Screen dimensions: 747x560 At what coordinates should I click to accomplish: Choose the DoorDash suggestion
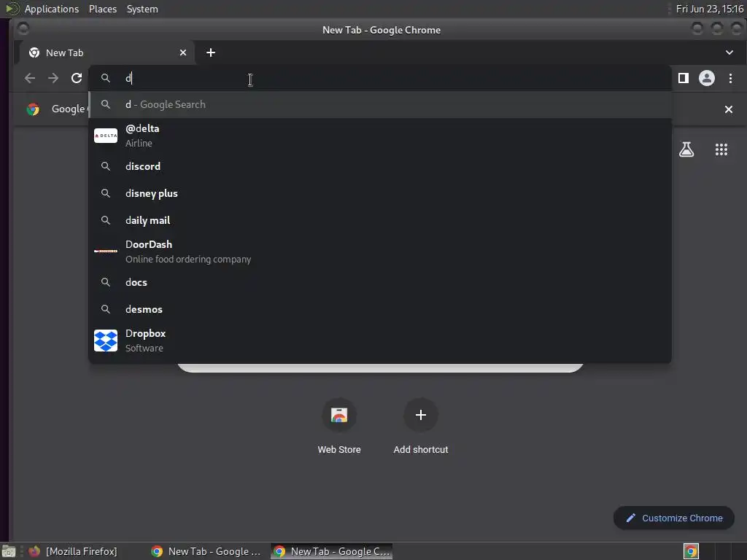point(379,252)
